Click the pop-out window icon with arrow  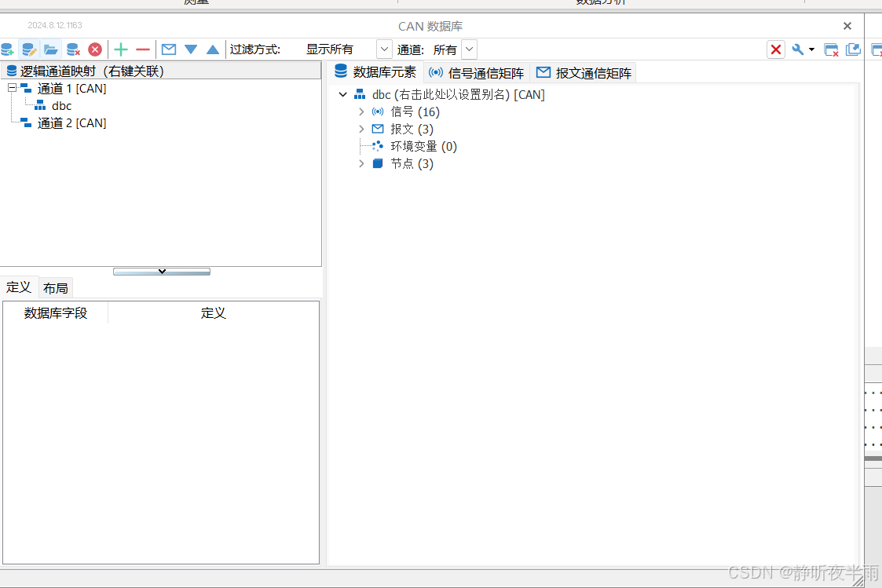point(853,49)
